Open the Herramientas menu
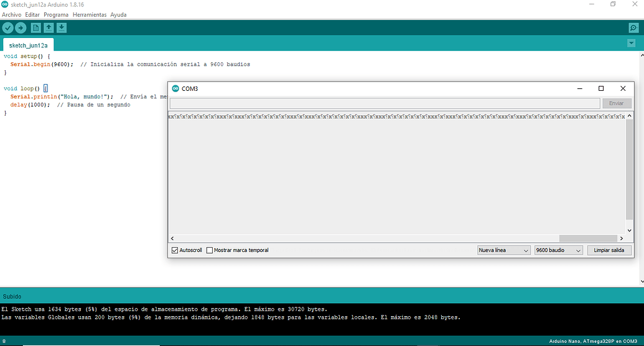Viewport: 644px width, 346px height. click(x=90, y=15)
